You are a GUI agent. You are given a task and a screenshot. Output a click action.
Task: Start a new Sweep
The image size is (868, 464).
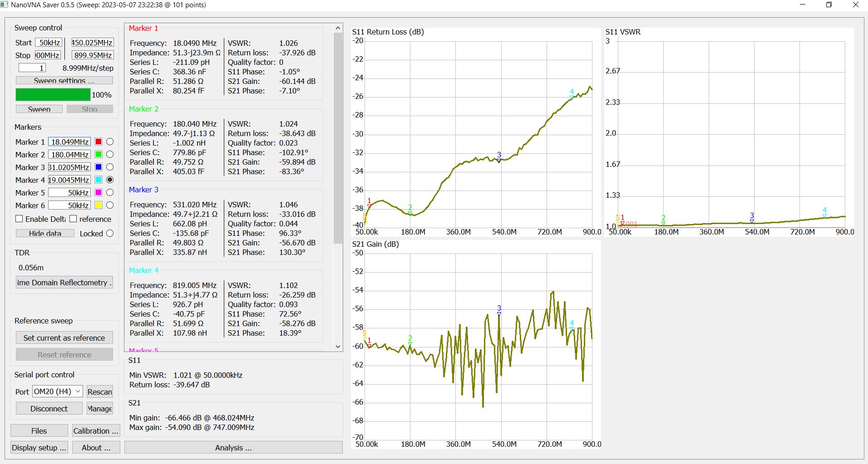coord(39,109)
